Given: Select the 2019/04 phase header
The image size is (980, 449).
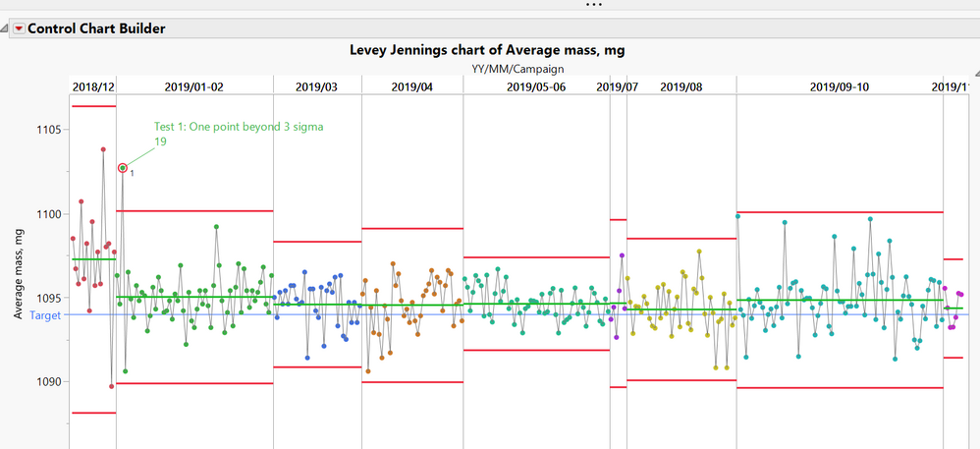Looking at the screenshot, I should 411,86.
